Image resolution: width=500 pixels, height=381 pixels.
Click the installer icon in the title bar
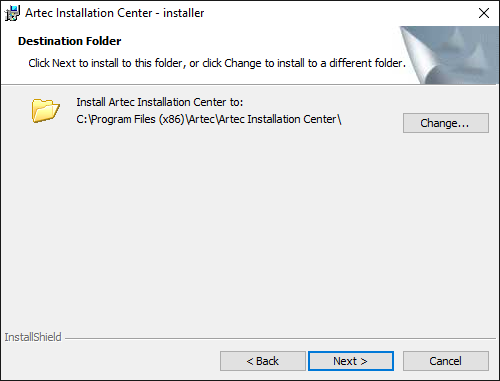point(12,13)
